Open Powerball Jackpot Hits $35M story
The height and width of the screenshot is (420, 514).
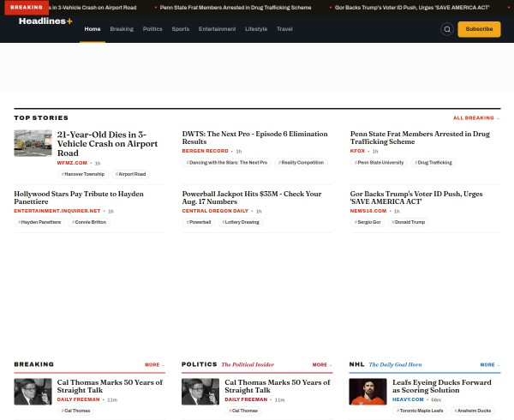click(252, 198)
